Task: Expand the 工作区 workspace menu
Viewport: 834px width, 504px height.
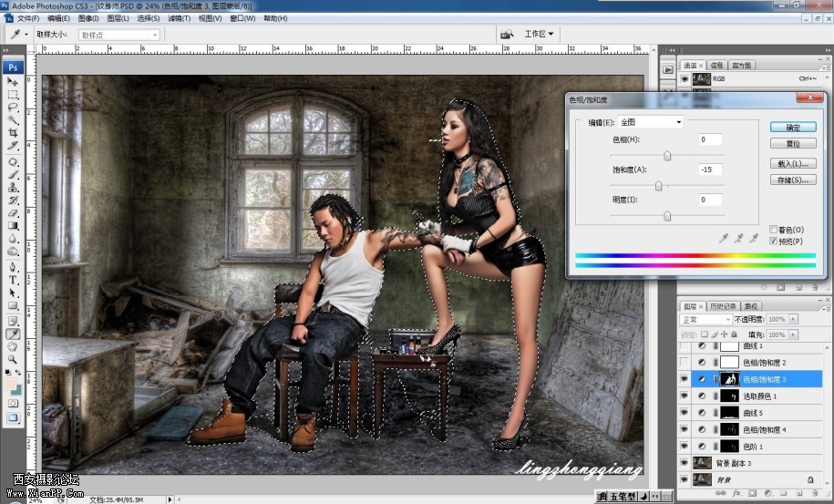Action: pyautogui.click(x=540, y=35)
